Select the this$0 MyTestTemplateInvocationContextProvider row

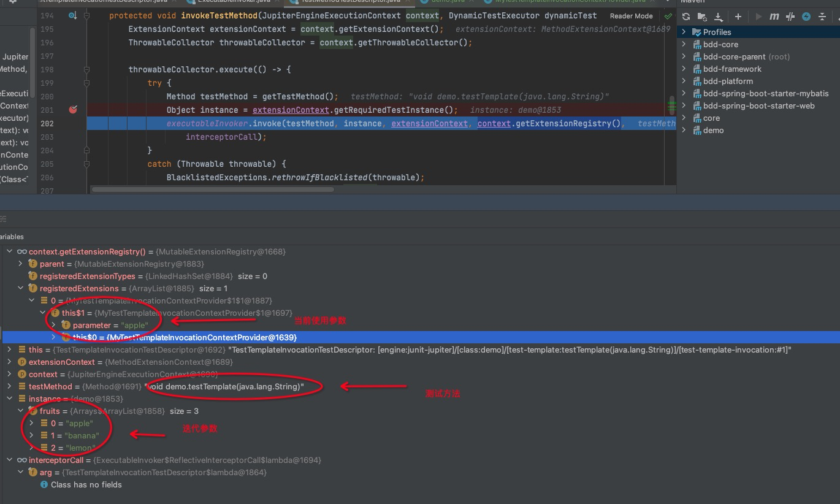click(x=421, y=337)
